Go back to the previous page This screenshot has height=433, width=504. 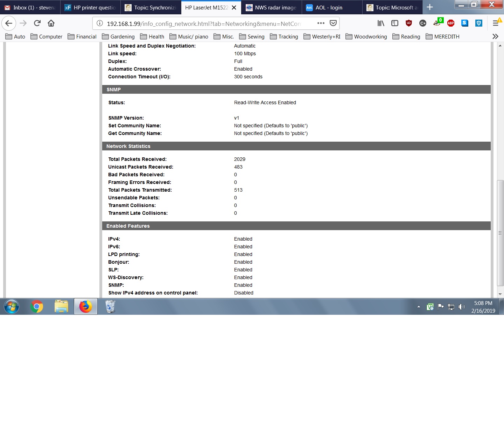(x=9, y=23)
